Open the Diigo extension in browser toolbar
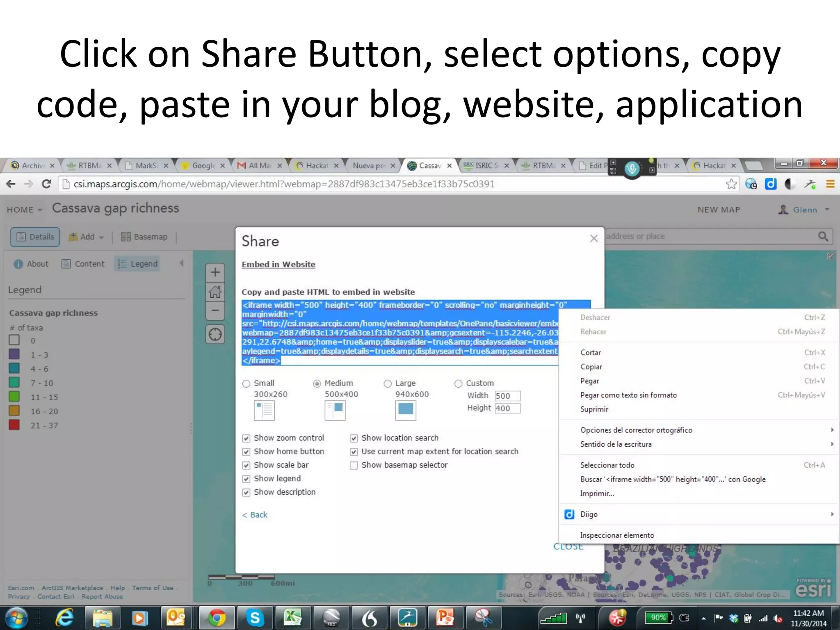840x630 pixels. [x=770, y=184]
